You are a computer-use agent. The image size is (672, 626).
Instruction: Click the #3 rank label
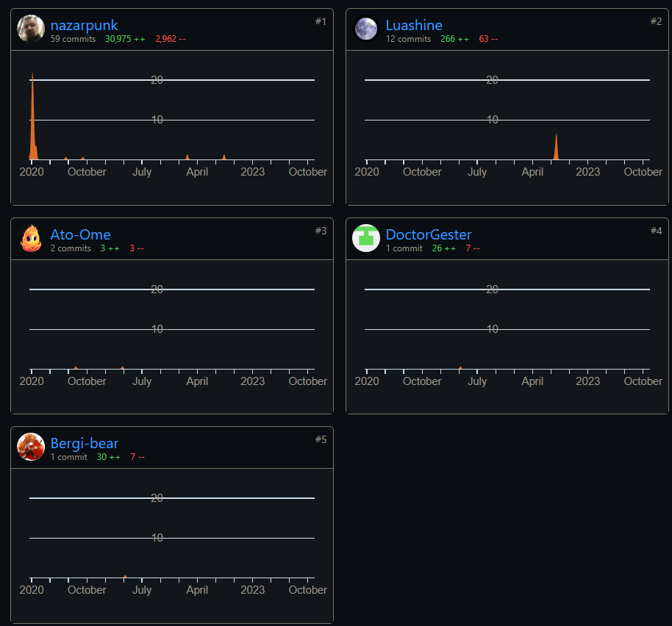tap(321, 231)
